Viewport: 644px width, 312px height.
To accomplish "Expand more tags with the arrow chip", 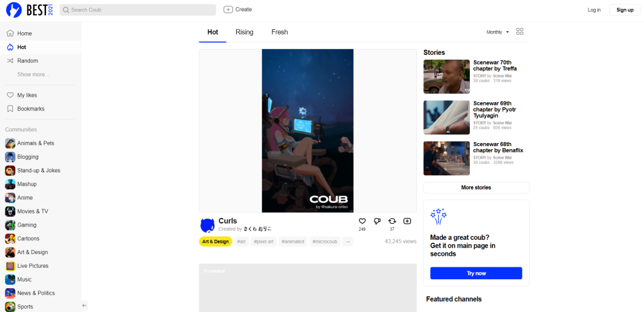I will click(x=348, y=242).
